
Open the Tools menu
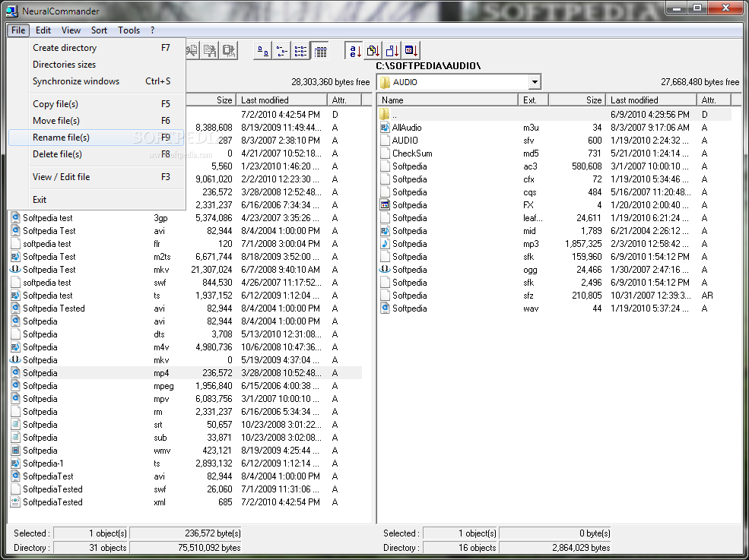[129, 30]
